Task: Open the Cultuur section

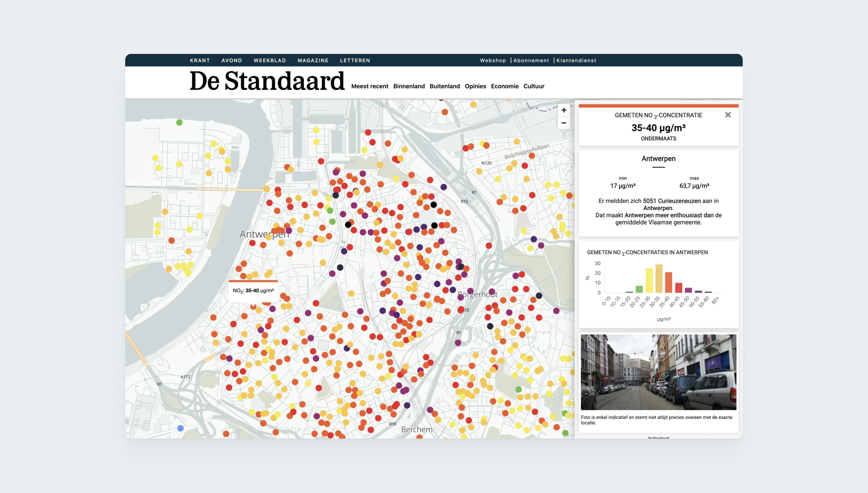Action: tap(534, 86)
